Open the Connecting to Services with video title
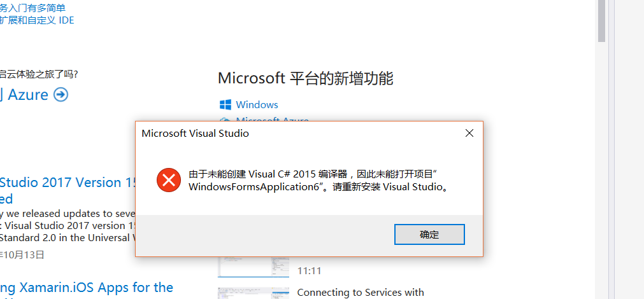644x299 pixels. [x=360, y=293]
